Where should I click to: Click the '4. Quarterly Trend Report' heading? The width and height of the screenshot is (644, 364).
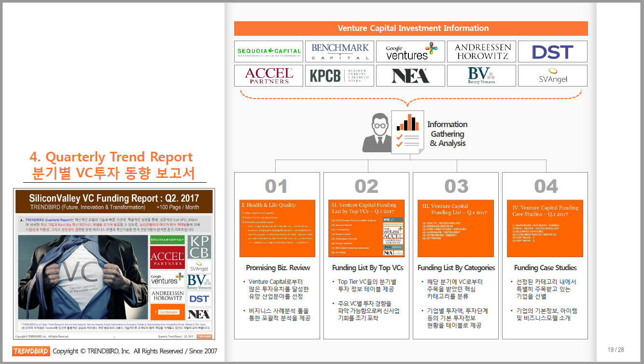coord(111,157)
